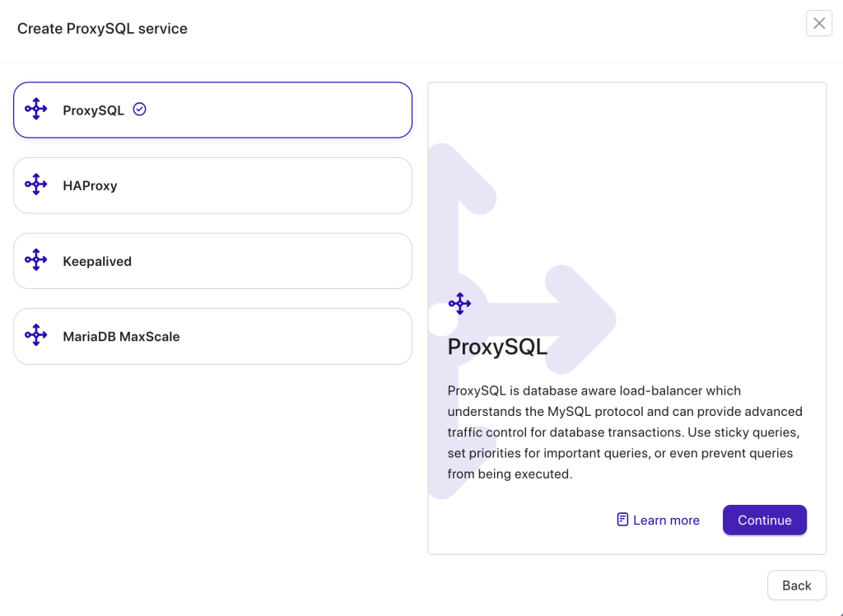Click the checkmark badge next to ProxySQL

140,108
